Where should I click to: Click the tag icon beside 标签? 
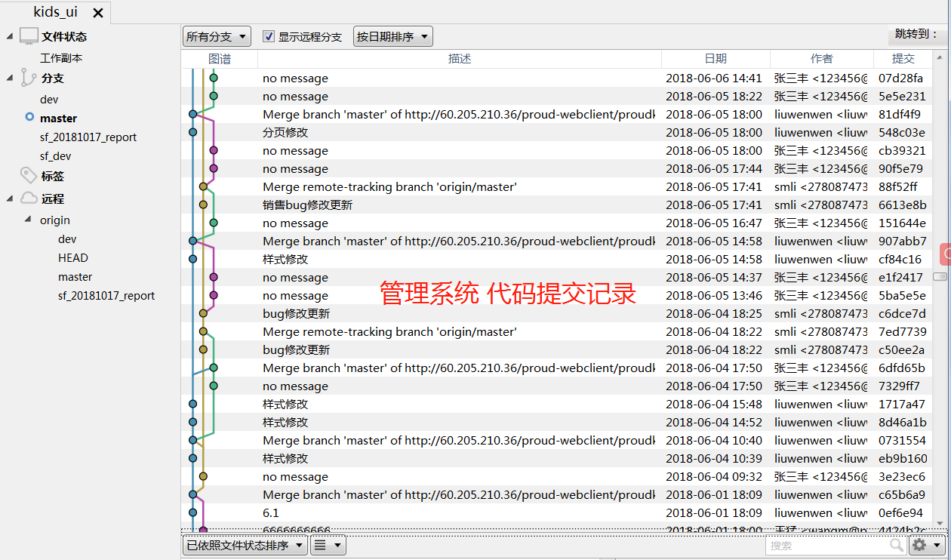(29, 176)
